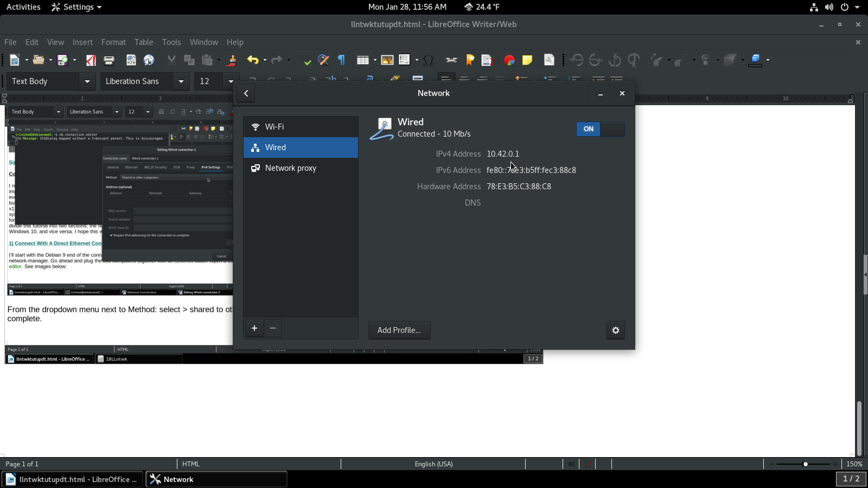Toggle Formatting Marks pilcrow icon

(341, 60)
